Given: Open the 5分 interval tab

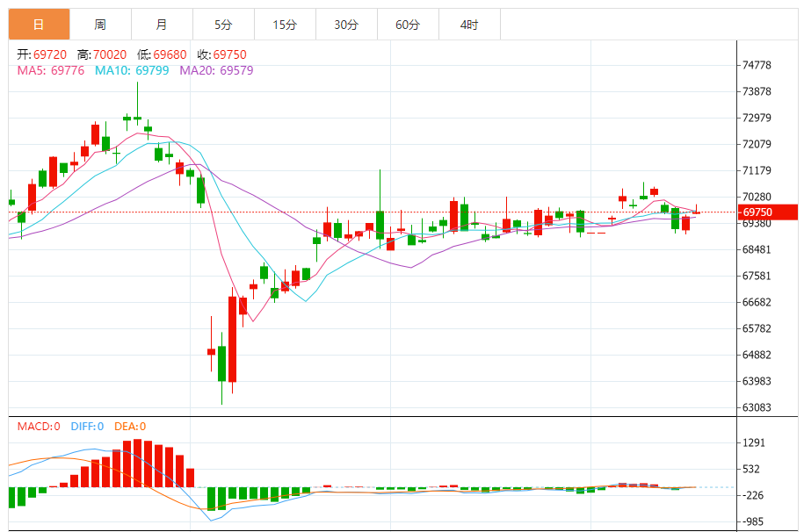Looking at the screenshot, I should (x=223, y=24).
